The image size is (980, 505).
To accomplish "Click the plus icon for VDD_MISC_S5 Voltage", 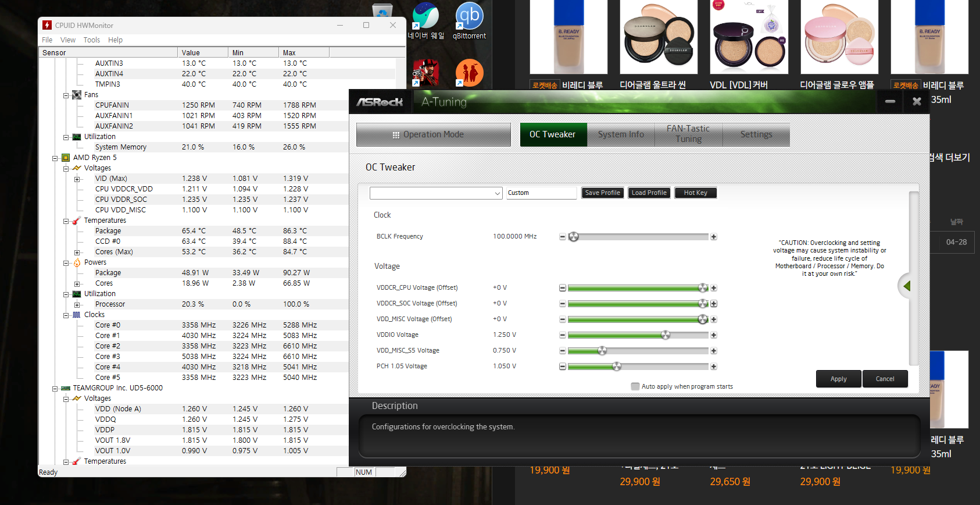I will [x=714, y=351].
